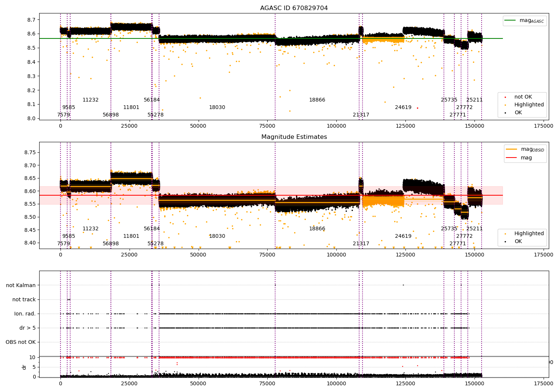Click the 10 tick on the dr axis
This screenshot has height=392, width=560.
coord(32,358)
